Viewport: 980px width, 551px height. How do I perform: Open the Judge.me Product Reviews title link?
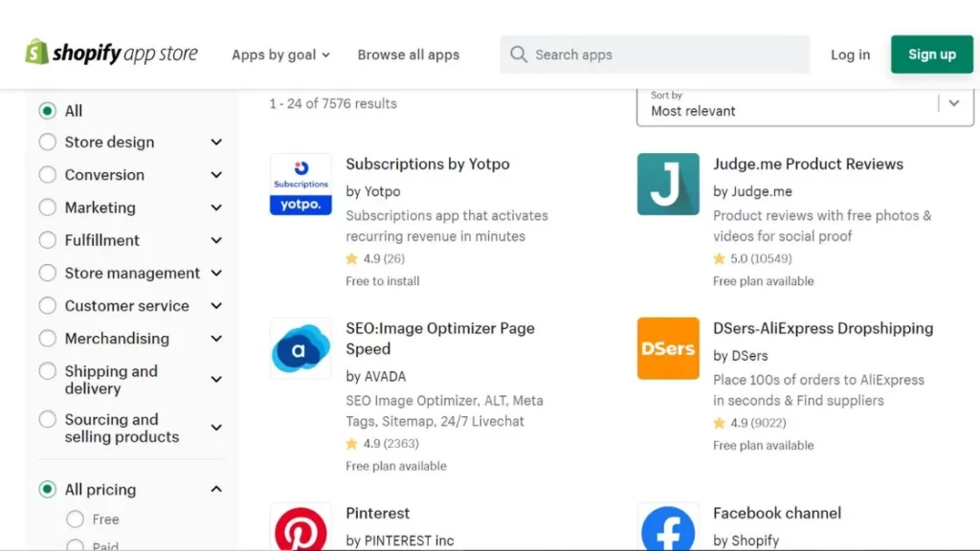coord(808,164)
